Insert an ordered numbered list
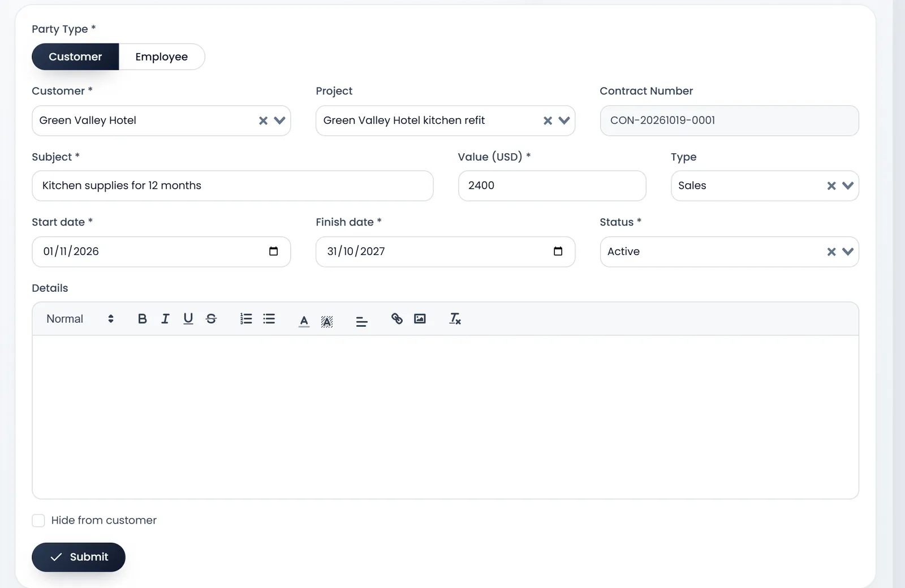 [246, 319]
